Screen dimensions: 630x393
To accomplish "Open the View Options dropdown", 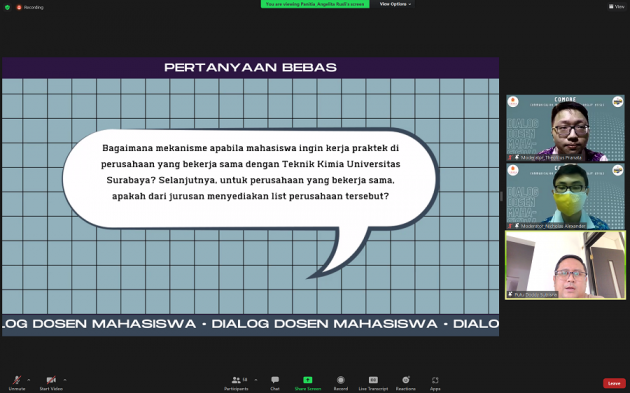I will point(395,4).
